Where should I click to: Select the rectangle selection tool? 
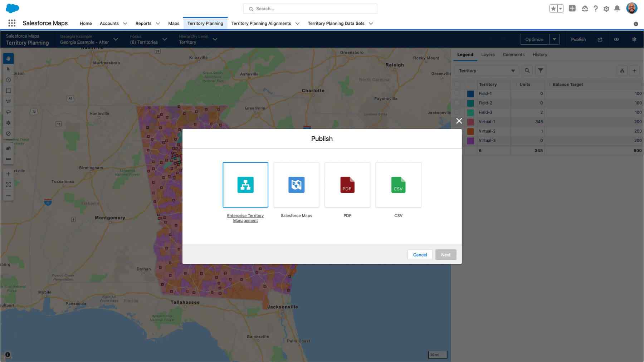(8, 90)
